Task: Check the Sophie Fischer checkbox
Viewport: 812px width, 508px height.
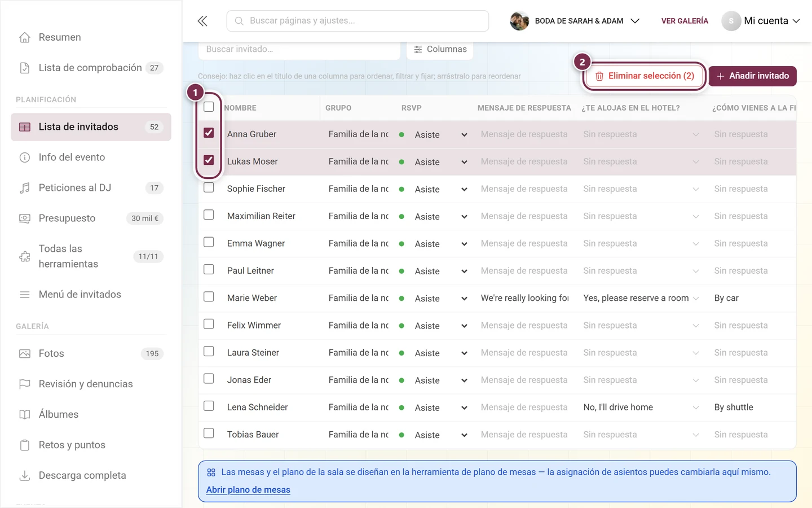Action: (209, 187)
